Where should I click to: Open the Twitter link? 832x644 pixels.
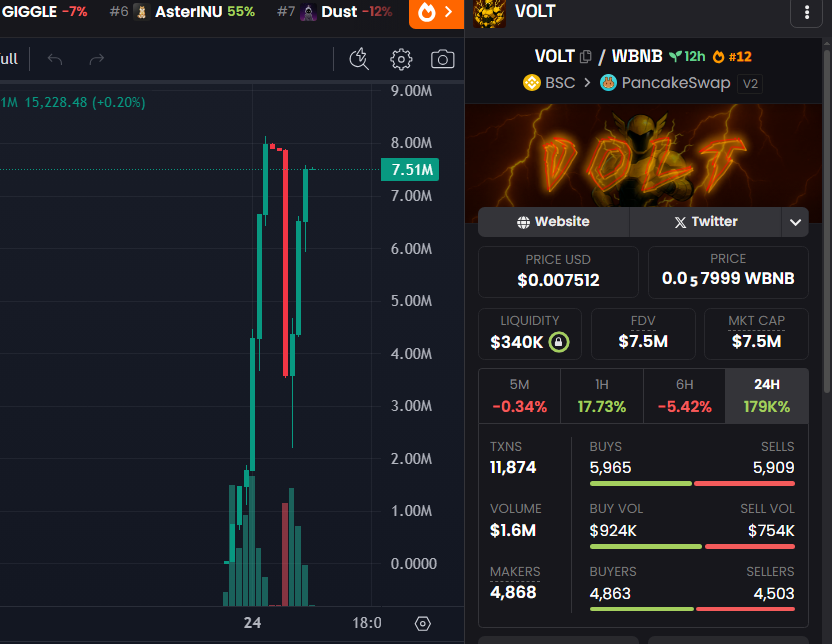[706, 222]
